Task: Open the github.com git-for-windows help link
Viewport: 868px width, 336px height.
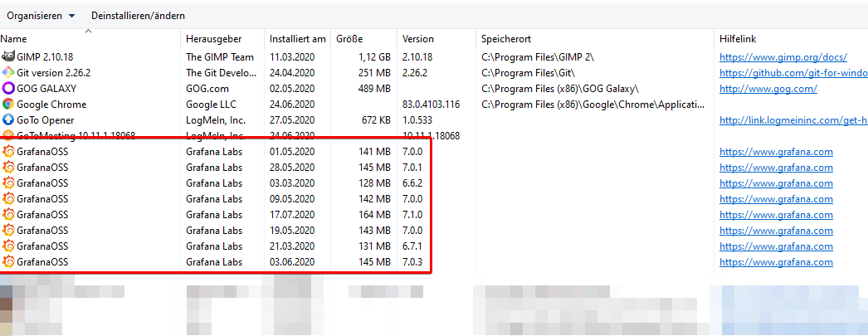Action: [793, 73]
